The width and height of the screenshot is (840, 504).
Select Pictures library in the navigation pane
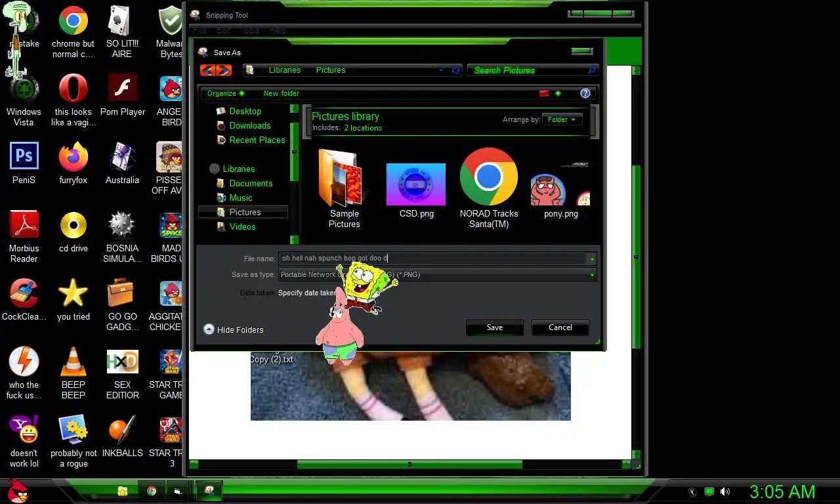coord(243,212)
